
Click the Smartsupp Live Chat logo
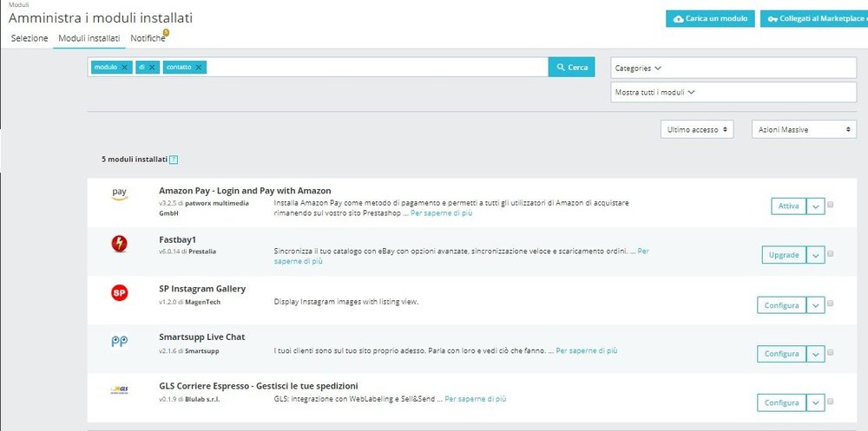(119, 342)
